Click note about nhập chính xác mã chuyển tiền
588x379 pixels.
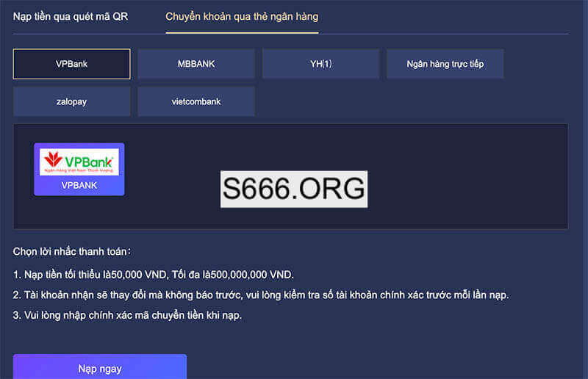127,315
